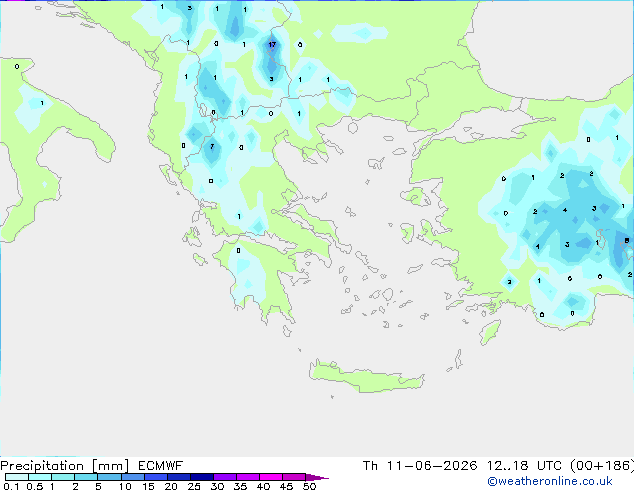634x490 pixels.
Task: Click the '7' precipitation value on the map
Action: point(212,146)
